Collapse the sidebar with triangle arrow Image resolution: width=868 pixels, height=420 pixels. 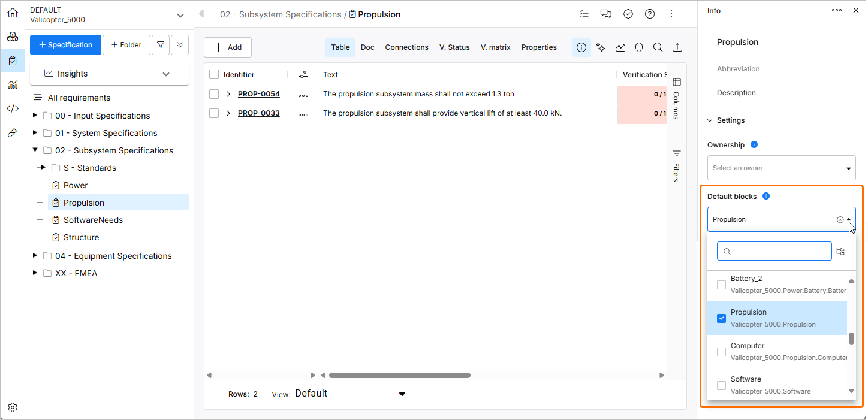tap(201, 14)
